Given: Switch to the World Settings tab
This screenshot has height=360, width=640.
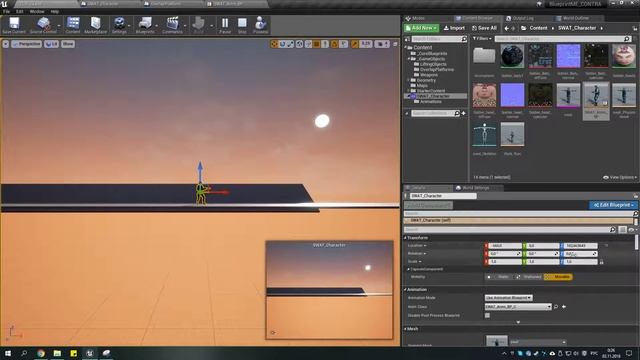Looking at the screenshot, I should [x=476, y=188].
